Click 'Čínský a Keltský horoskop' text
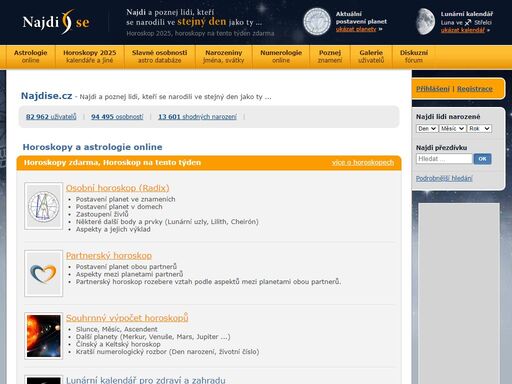 click(x=118, y=344)
